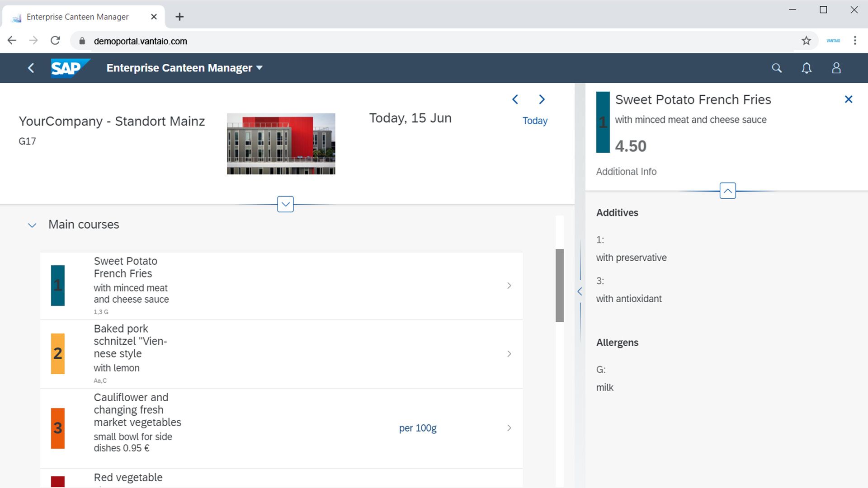Select the Today button

(x=535, y=121)
